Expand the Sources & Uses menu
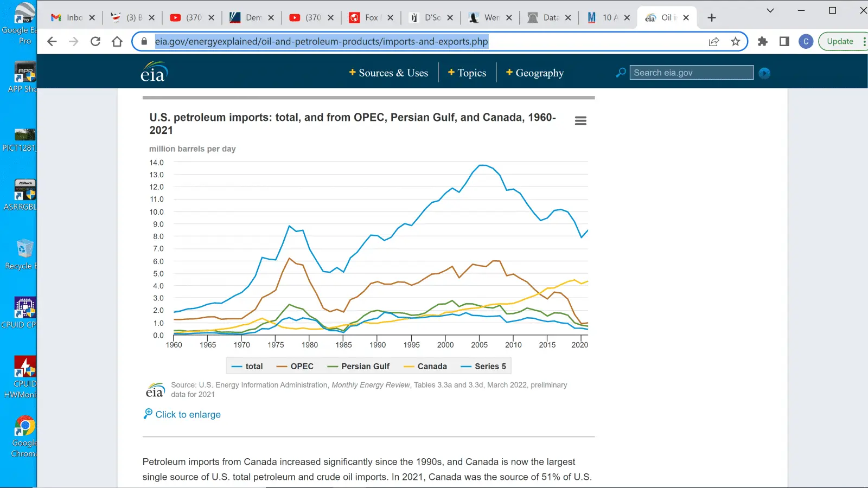Image resolution: width=868 pixels, height=488 pixels. [388, 73]
